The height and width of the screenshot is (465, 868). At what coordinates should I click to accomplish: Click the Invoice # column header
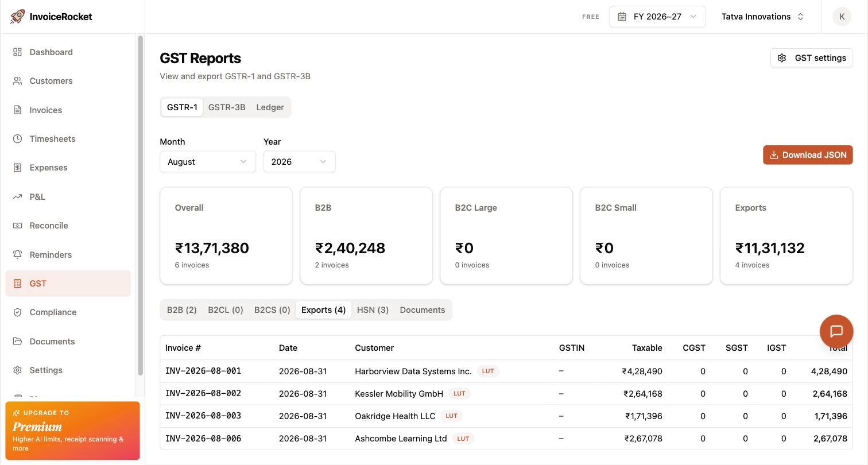(183, 348)
